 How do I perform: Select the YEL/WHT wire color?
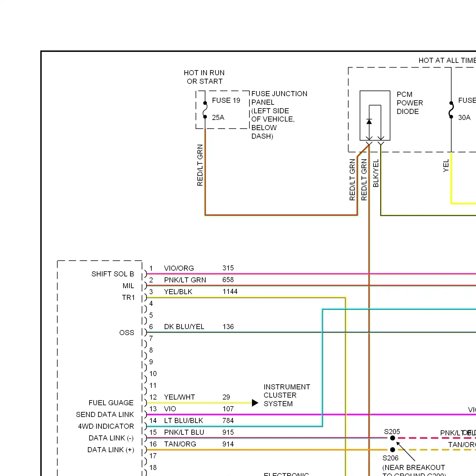point(180,397)
